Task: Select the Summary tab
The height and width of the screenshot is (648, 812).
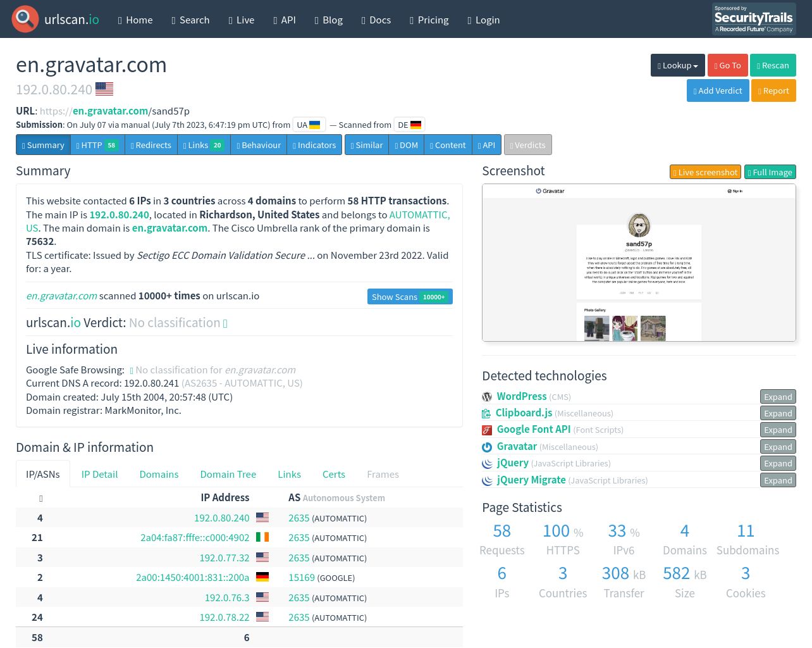Action: click(43, 145)
